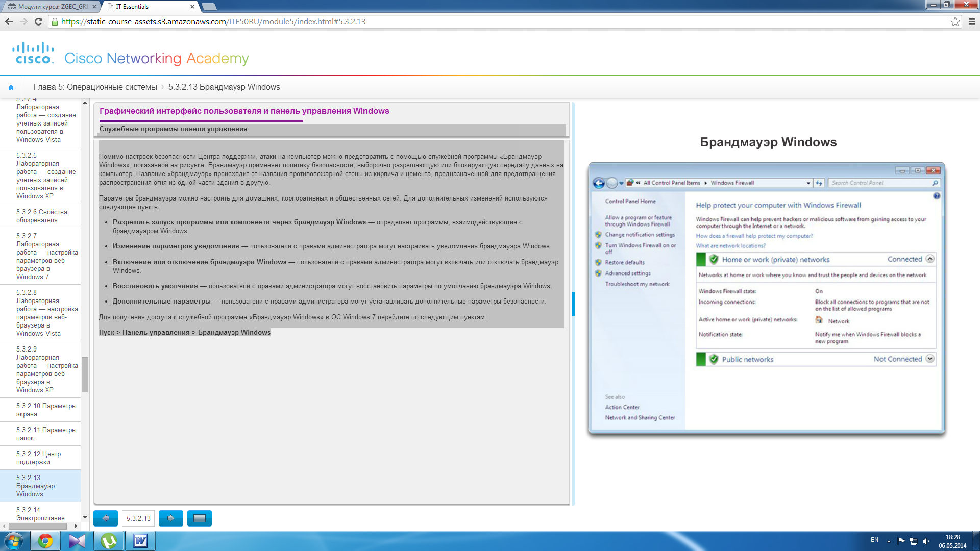Open uTorrent from the taskbar

(109, 541)
